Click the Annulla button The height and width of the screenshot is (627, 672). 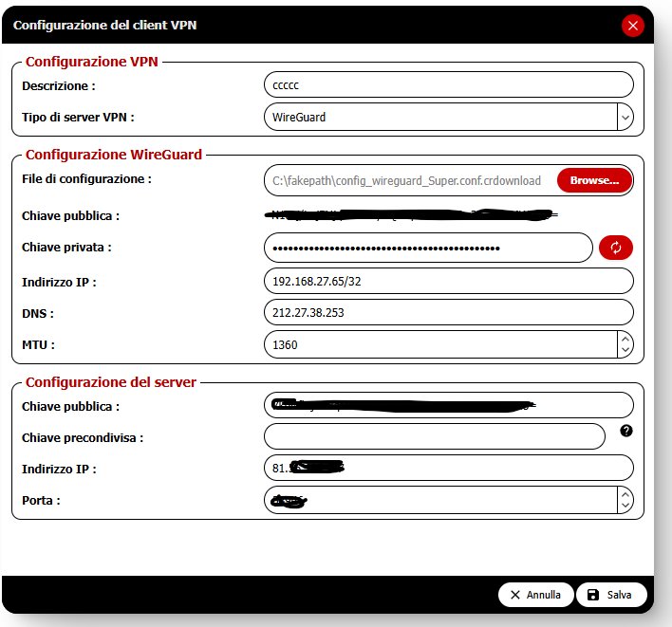click(535, 595)
